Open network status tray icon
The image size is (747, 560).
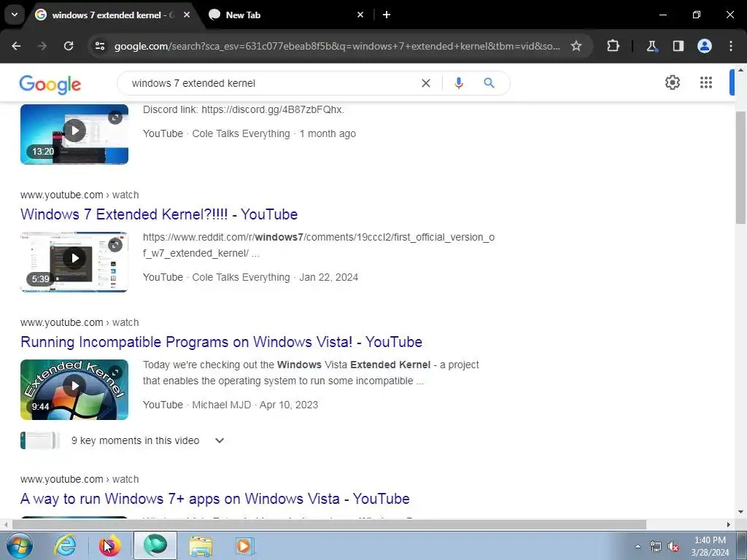coord(656,547)
